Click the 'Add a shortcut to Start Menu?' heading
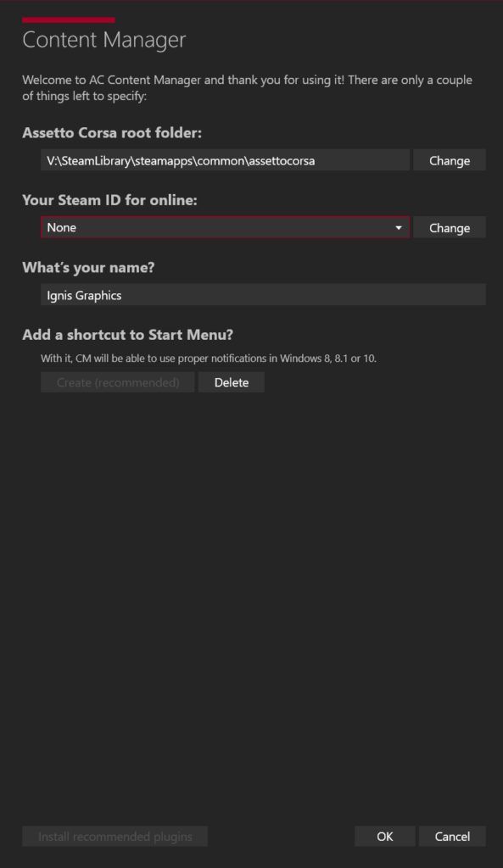 (128, 335)
